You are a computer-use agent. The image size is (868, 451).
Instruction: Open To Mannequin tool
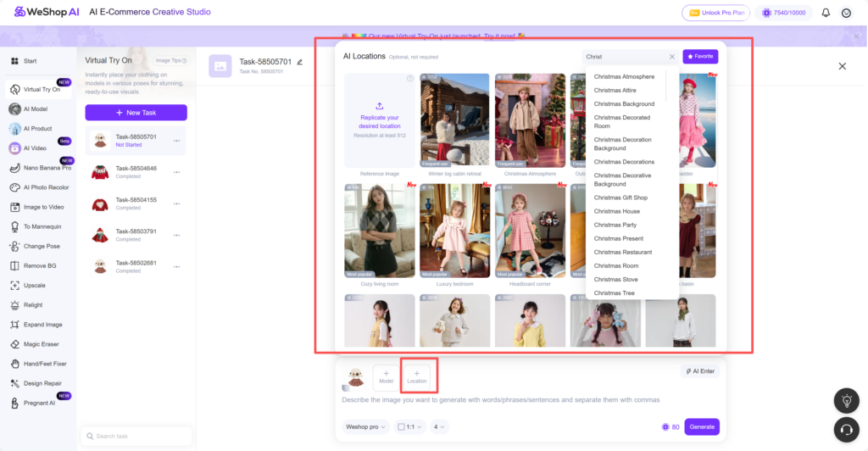point(36,226)
